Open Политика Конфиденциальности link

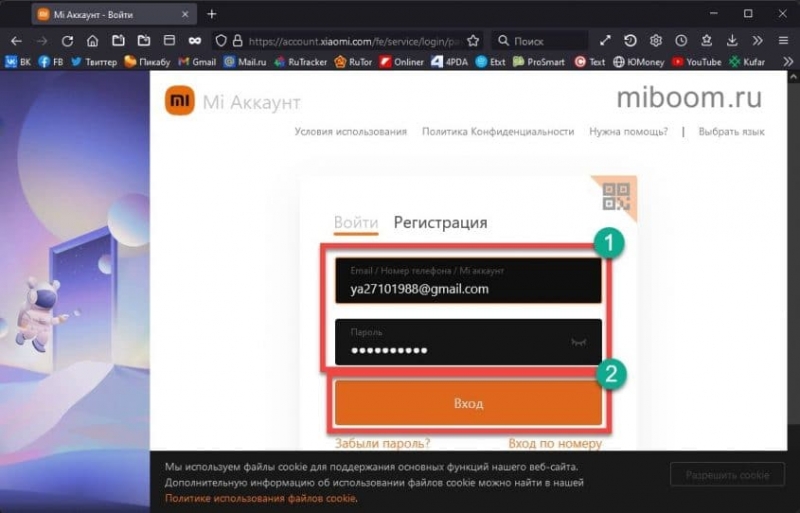coord(498,132)
